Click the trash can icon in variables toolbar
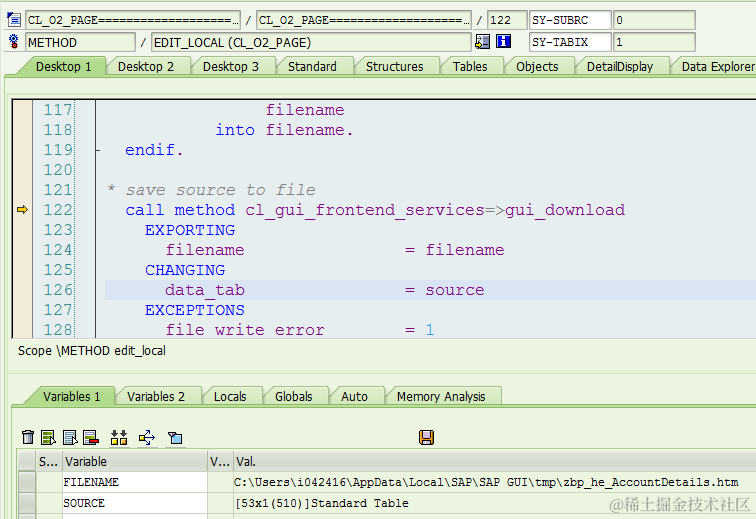This screenshot has width=756, height=519. pos(28,437)
